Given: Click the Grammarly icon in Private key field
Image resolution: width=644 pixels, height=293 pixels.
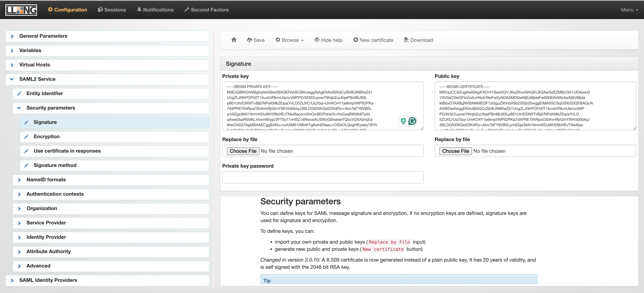Looking at the screenshot, I should tap(412, 121).
